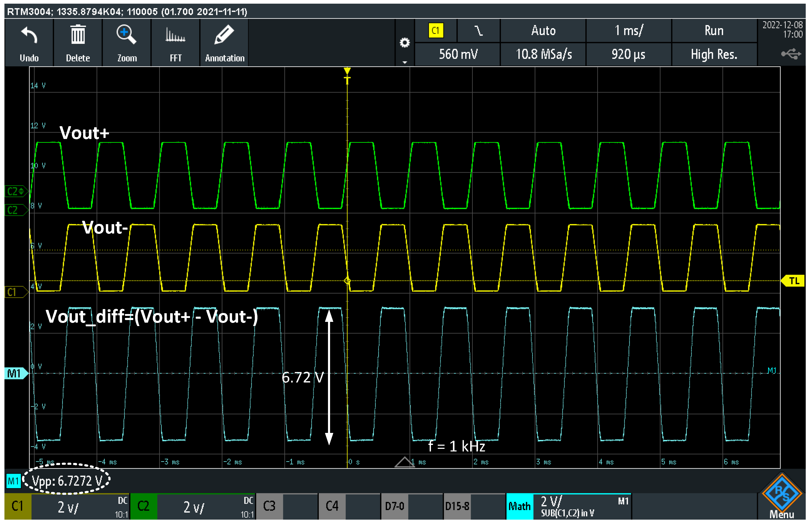Toggle channel C3 on
The image size is (812, 528).
[269, 506]
